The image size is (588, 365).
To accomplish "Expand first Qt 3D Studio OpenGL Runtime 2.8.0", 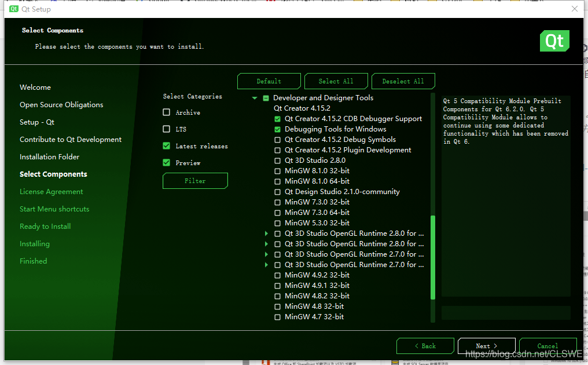I will 266,233.
